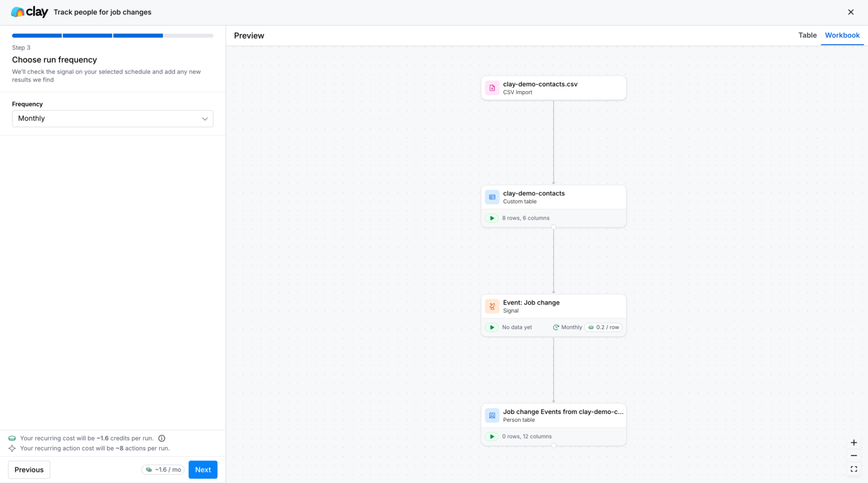Select the 'Event: Job change' node title
Image resolution: width=868 pixels, height=483 pixels.
tap(531, 303)
